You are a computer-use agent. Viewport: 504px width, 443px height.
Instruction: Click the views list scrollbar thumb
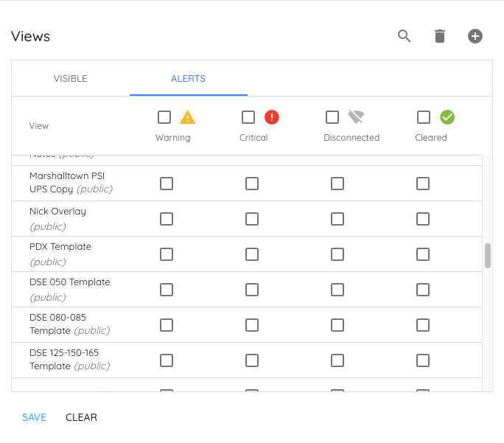(488, 256)
